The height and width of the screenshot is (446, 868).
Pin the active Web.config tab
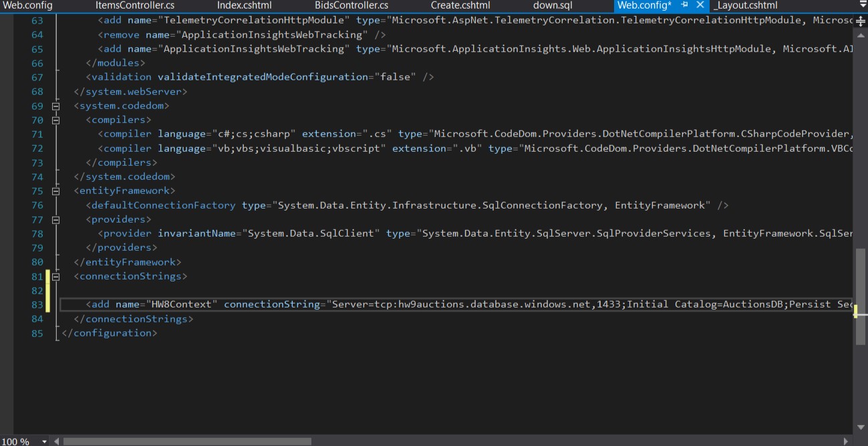tap(685, 5)
